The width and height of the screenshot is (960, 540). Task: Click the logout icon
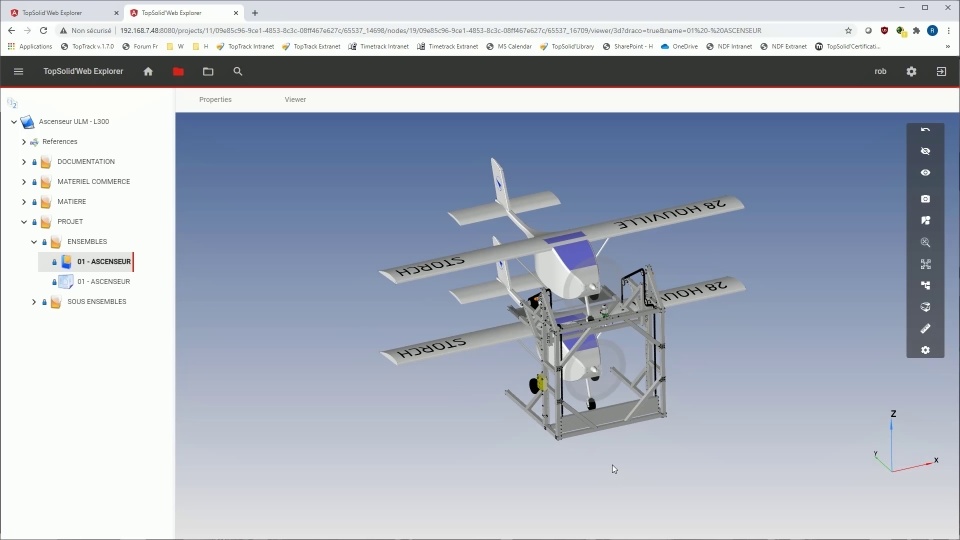(x=941, y=72)
